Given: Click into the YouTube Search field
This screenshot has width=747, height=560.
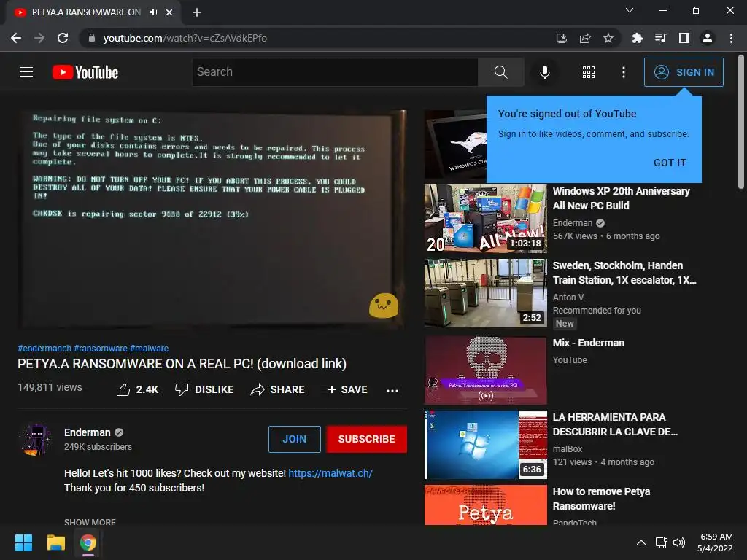Looking at the screenshot, I should [335, 72].
